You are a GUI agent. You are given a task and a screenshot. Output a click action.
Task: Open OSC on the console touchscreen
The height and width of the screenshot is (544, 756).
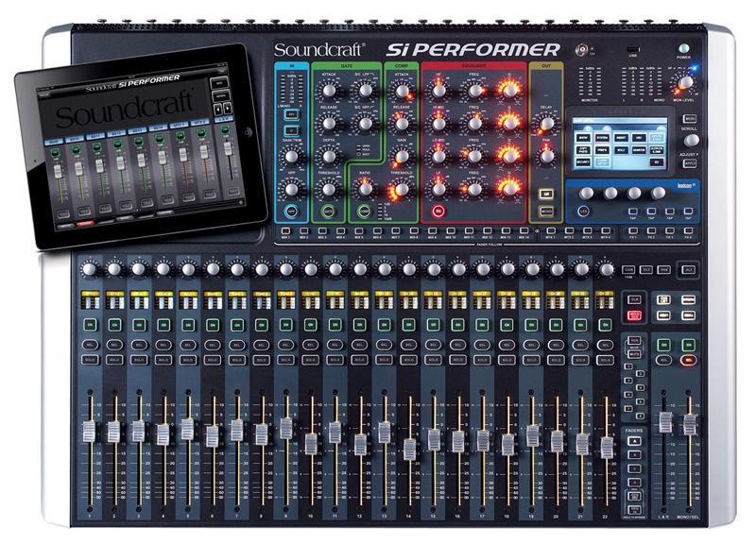(640, 138)
